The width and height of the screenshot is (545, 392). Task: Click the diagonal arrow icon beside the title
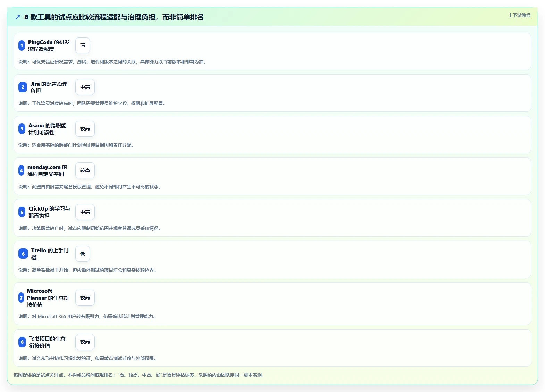(x=18, y=17)
